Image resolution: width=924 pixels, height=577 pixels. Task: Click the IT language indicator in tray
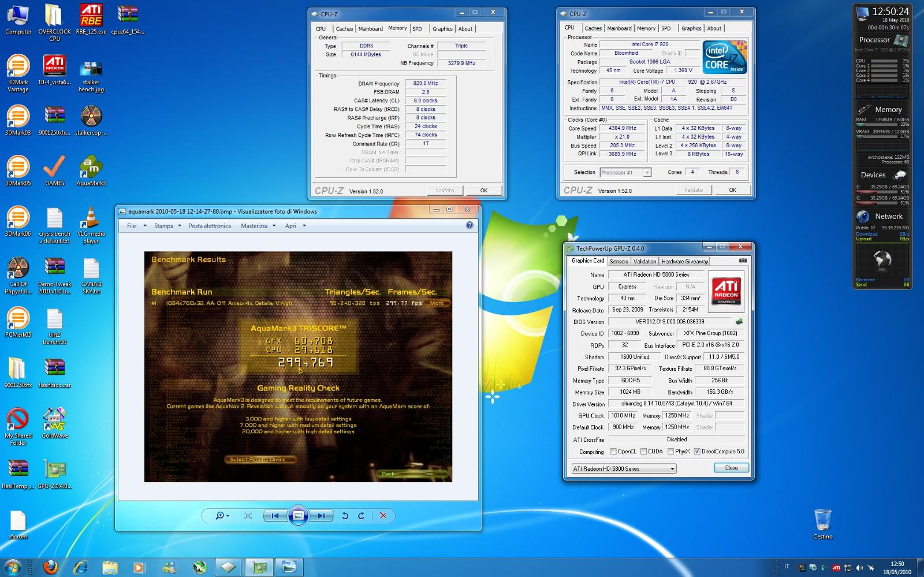787,567
